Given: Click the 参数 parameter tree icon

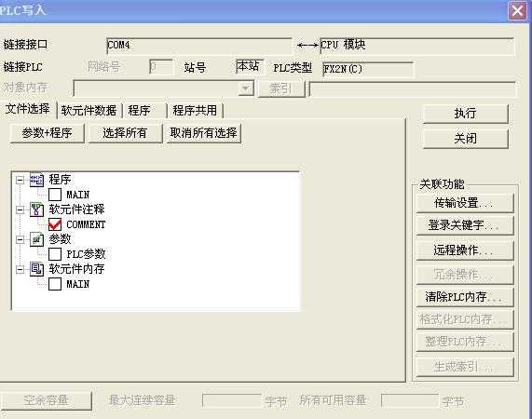Looking at the screenshot, I should tap(36, 239).
